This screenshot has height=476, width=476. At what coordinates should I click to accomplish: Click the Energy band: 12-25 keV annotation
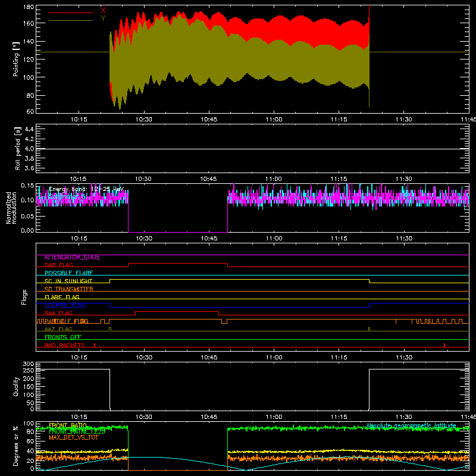click(86, 189)
